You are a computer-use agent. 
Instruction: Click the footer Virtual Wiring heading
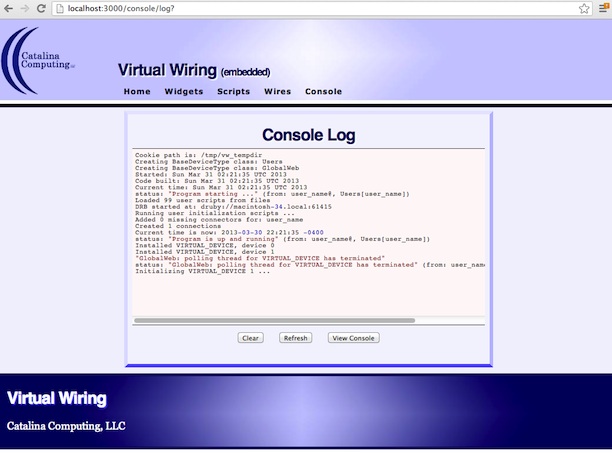[x=57, y=398]
